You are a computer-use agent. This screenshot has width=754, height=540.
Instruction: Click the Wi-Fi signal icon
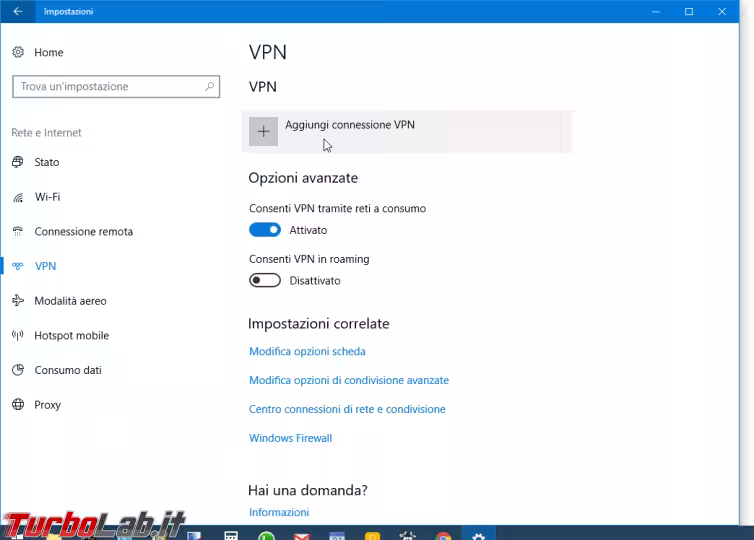(x=18, y=197)
